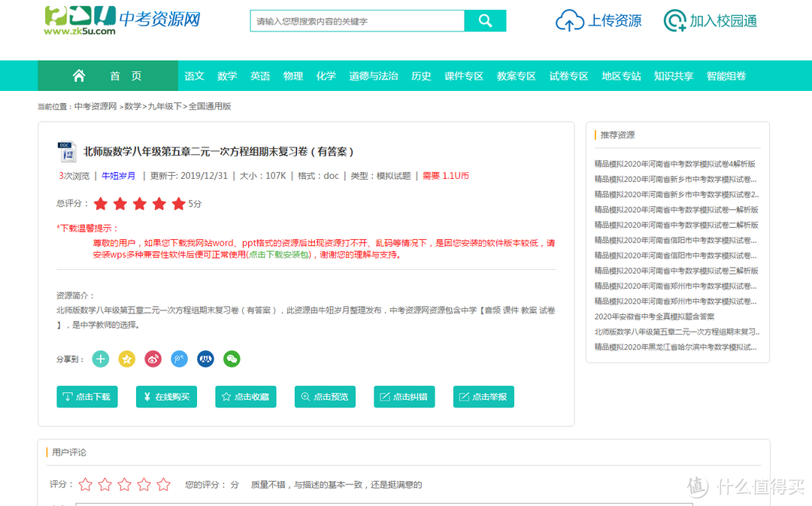The height and width of the screenshot is (506, 812).
Task: Share to Qzone yellow star icon
Action: (x=127, y=359)
